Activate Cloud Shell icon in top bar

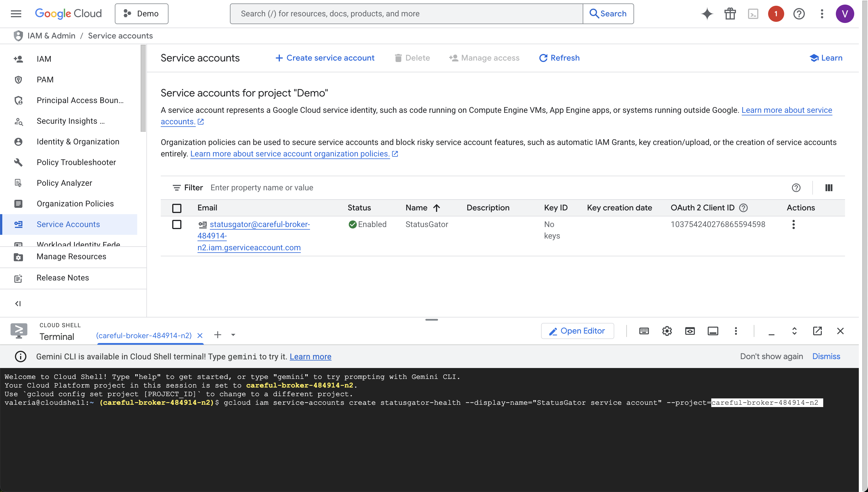753,14
